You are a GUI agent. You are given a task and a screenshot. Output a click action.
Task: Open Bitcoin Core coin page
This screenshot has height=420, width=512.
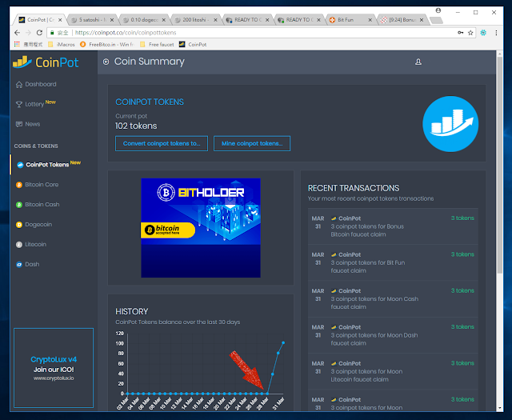[38, 185]
